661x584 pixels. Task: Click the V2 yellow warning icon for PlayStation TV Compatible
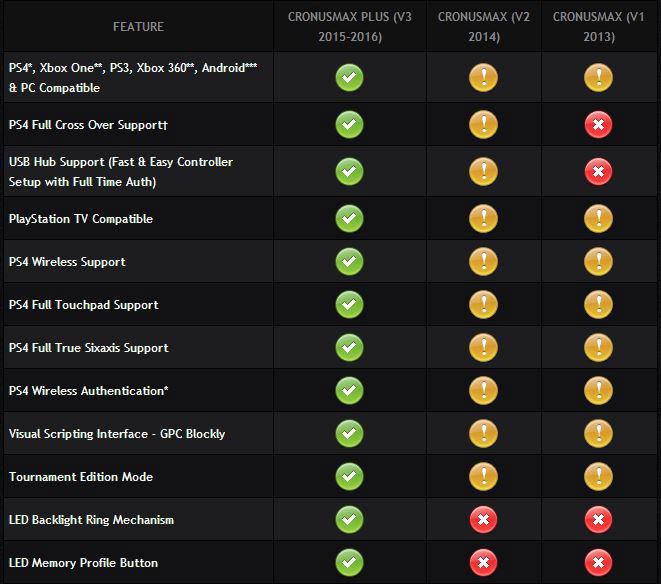tap(484, 218)
